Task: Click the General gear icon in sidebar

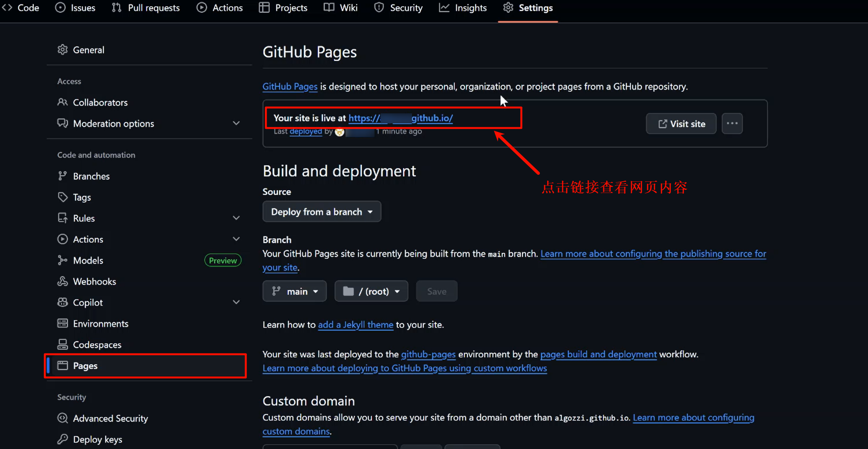Action: tap(63, 50)
